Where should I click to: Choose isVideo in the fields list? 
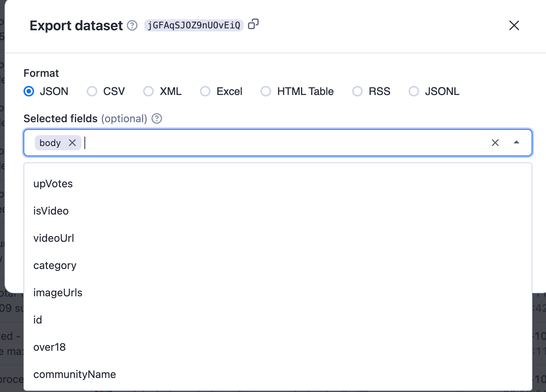(278, 211)
